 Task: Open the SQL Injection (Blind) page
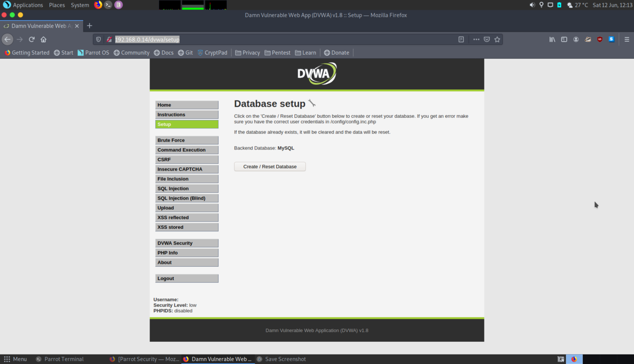(187, 198)
